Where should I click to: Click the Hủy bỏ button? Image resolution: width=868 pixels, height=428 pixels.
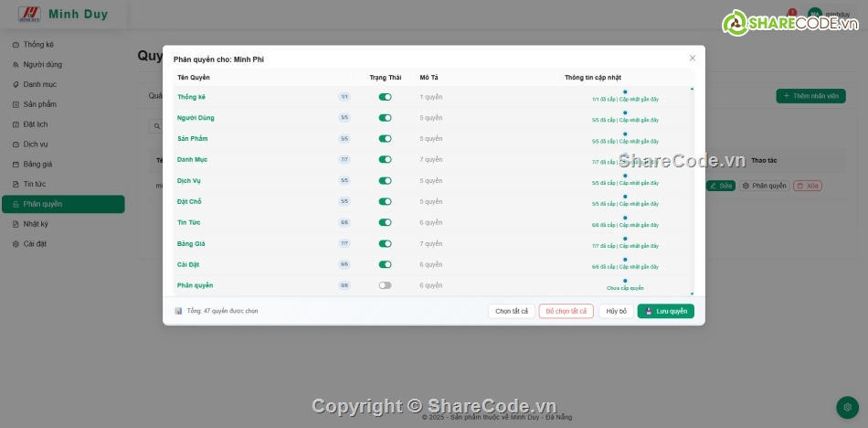coord(616,311)
